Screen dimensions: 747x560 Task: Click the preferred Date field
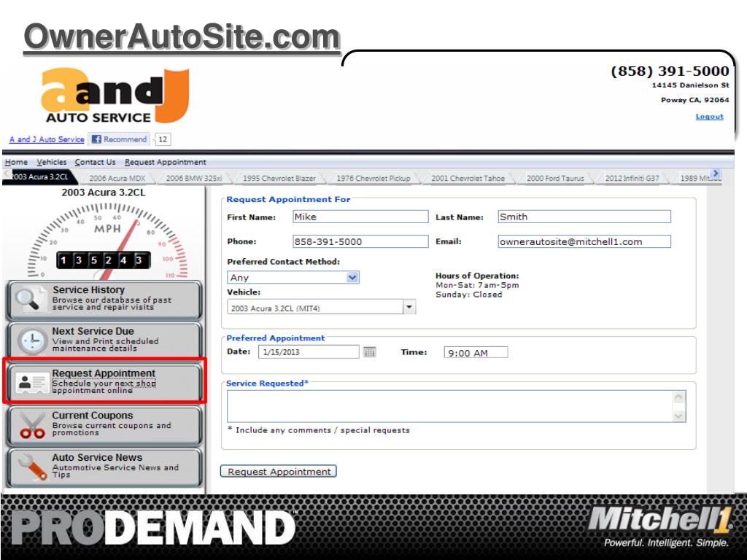click(x=309, y=352)
